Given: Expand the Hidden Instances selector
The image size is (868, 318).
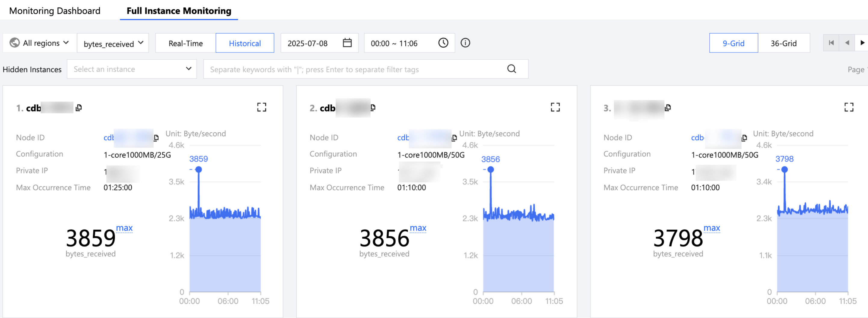Looking at the screenshot, I should point(132,69).
